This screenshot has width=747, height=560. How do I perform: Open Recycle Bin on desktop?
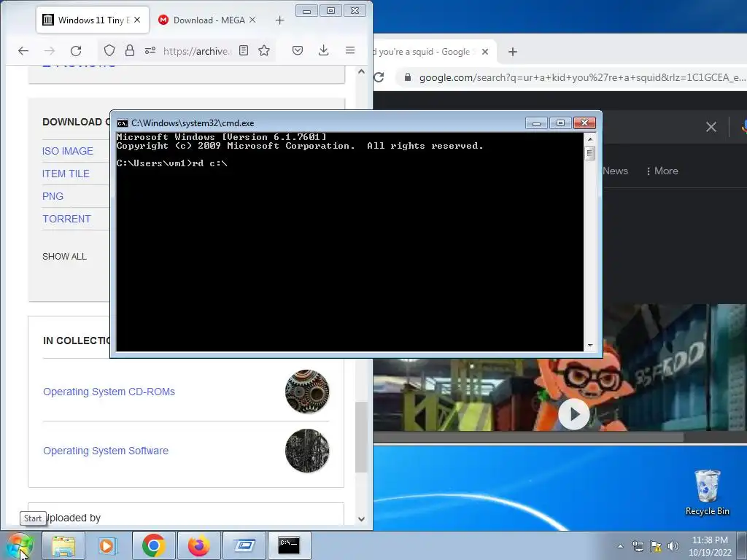707,492
